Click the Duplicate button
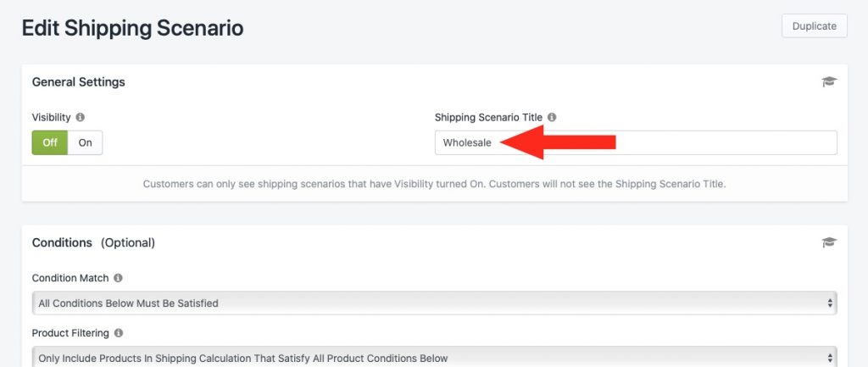This screenshot has width=868, height=367. (x=815, y=26)
